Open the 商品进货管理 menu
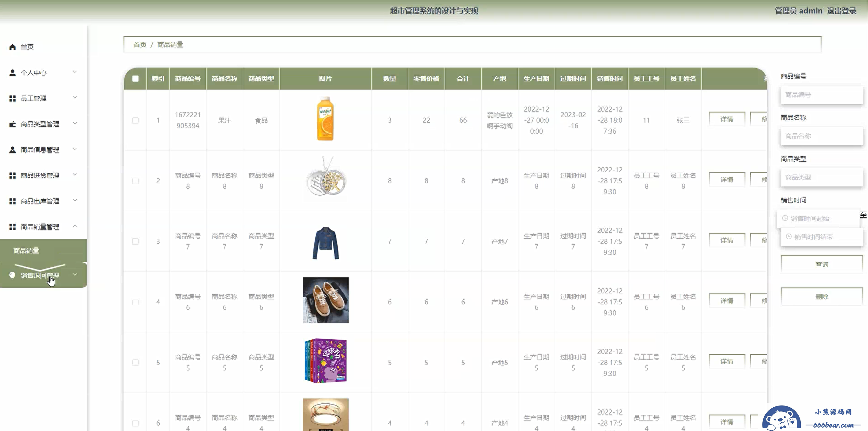Viewport: 868px width, 431px height. (43, 175)
